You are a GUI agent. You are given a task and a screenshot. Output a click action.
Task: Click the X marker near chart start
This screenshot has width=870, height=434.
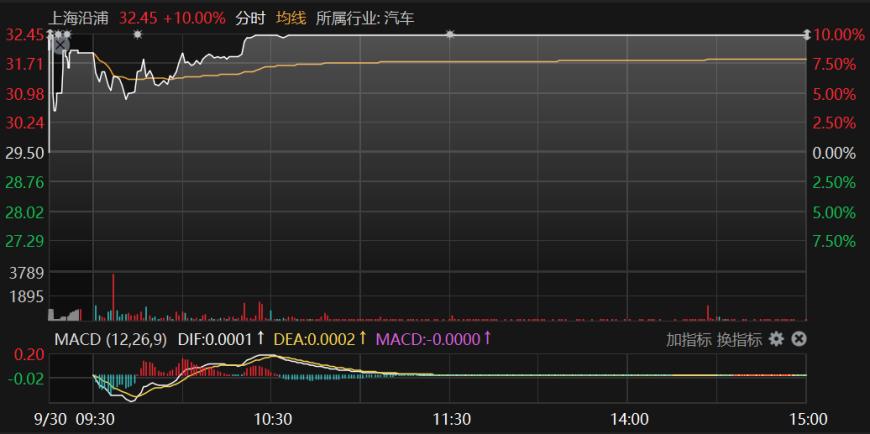click(x=61, y=43)
